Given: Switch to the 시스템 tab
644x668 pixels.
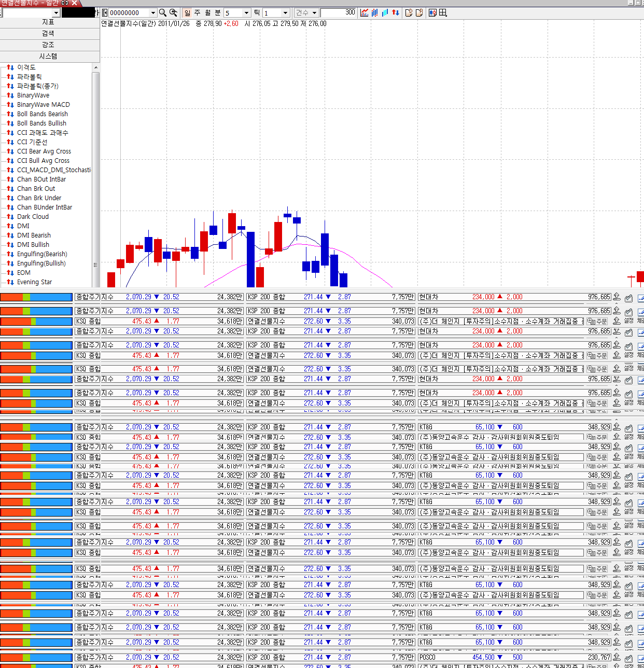Looking at the screenshot, I should 48,57.
